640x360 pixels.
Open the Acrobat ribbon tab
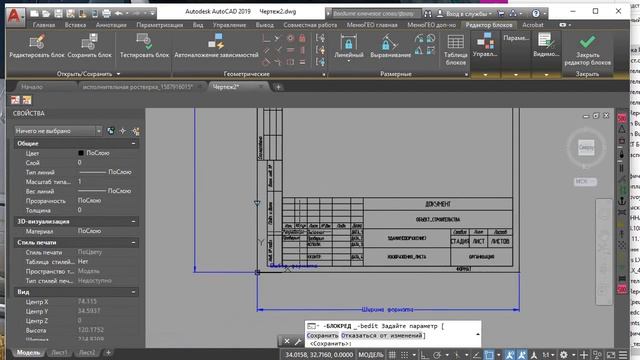tap(533, 25)
